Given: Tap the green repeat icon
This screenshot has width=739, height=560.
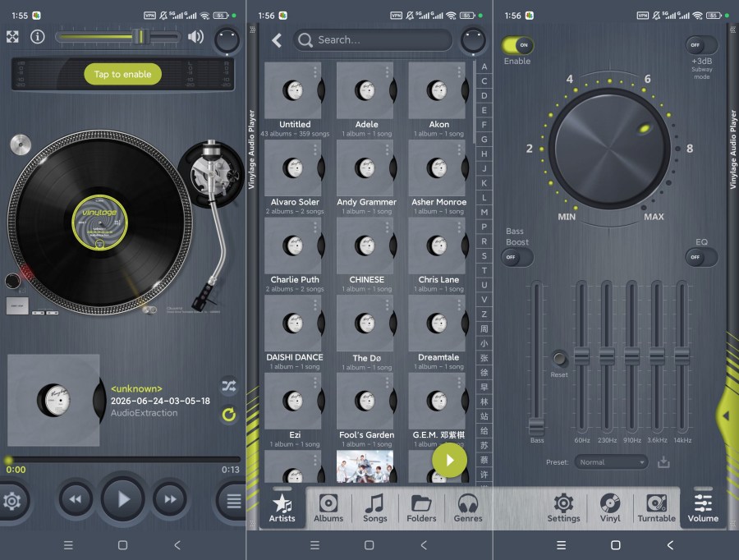Looking at the screenshot, I should (x=229, y=415).
